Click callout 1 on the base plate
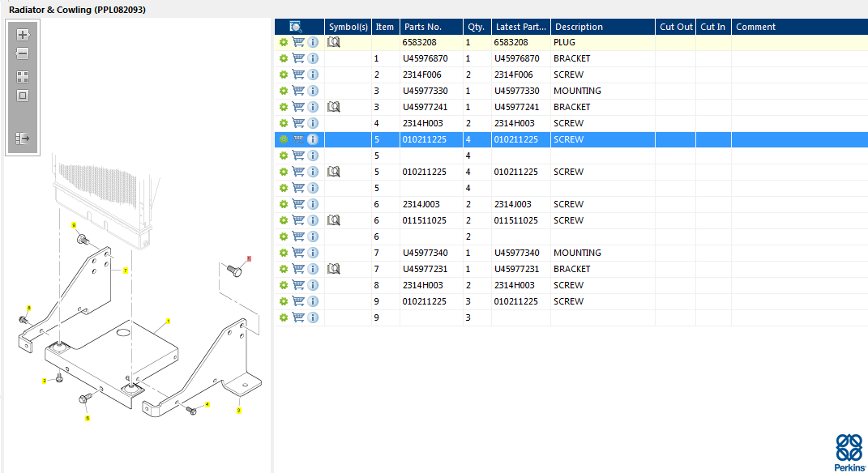This screenshot has width=868, height=473. coord(169,321)
